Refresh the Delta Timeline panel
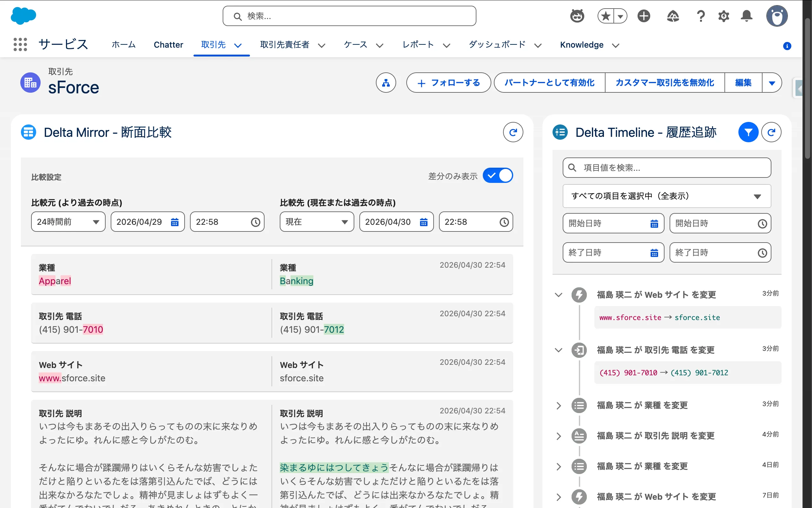This screenshot has width=812, height=508. (x=771, y=132)
